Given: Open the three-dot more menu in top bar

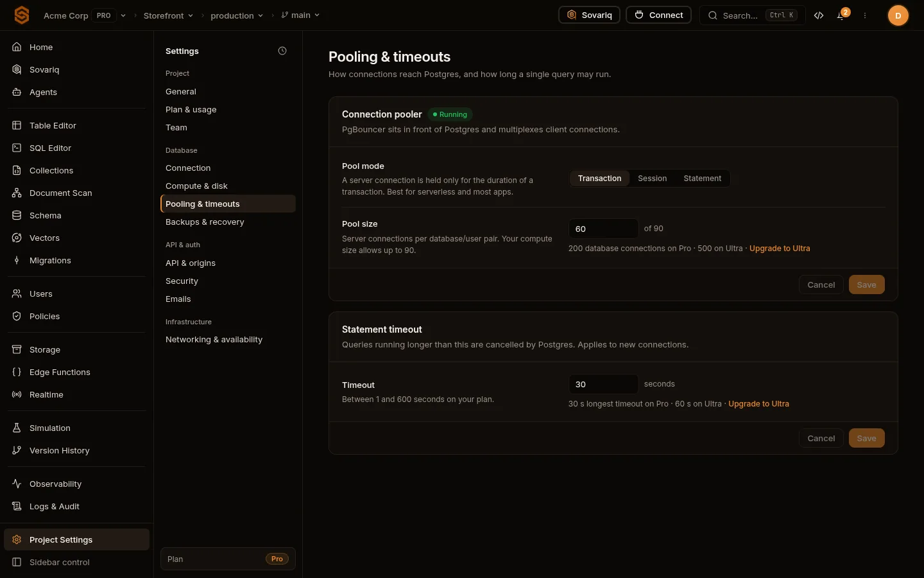Looking at the screenshot, I should point(865,15).
